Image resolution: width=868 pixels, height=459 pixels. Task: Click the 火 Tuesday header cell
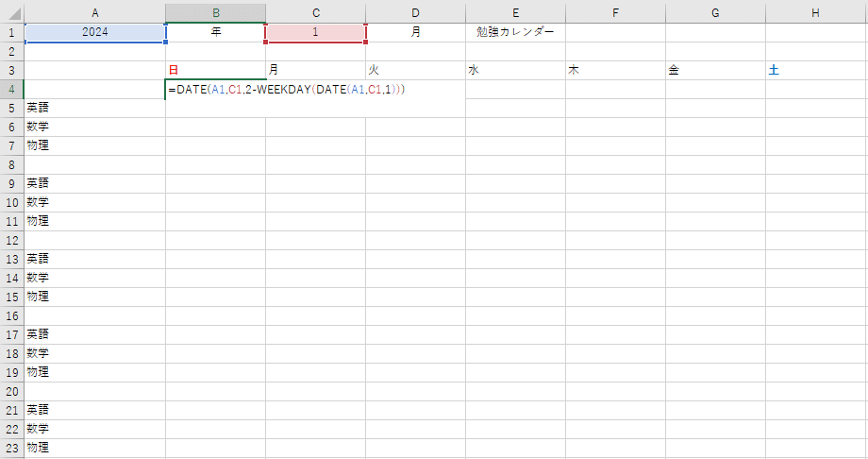tap(416, 71)
